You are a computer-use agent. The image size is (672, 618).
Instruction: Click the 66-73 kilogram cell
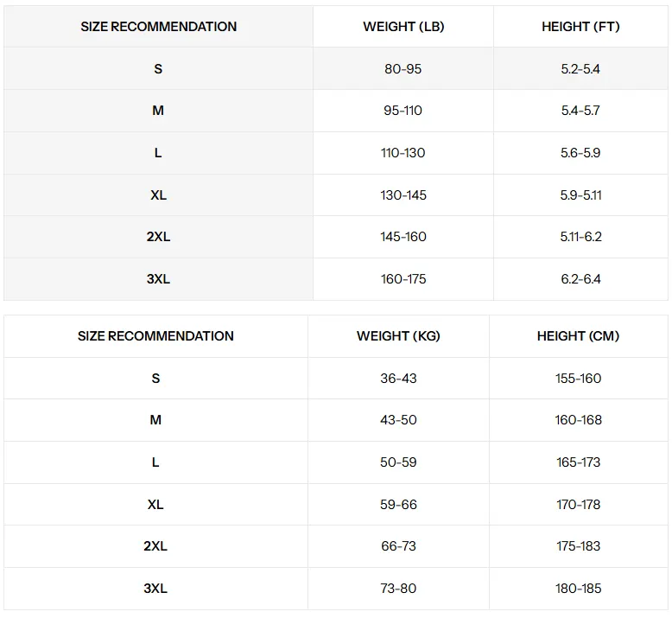pos(398,546)
